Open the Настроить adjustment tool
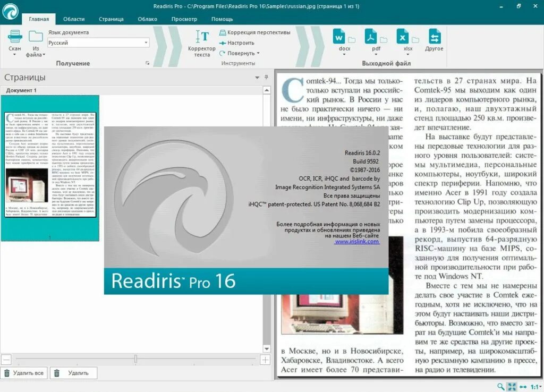Screen dimensions: 544x392 236,42
